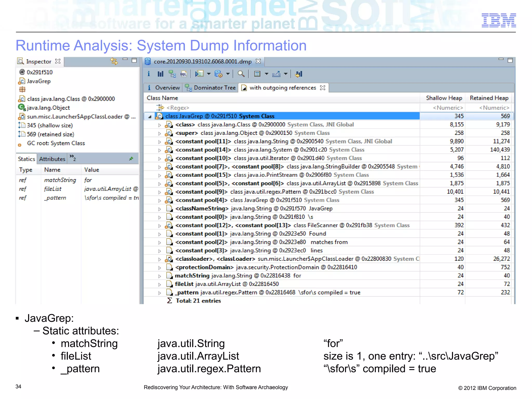The image size is (532, 399).
Task: Open the heap dump Overview info icon
Action: coord(149,74)
